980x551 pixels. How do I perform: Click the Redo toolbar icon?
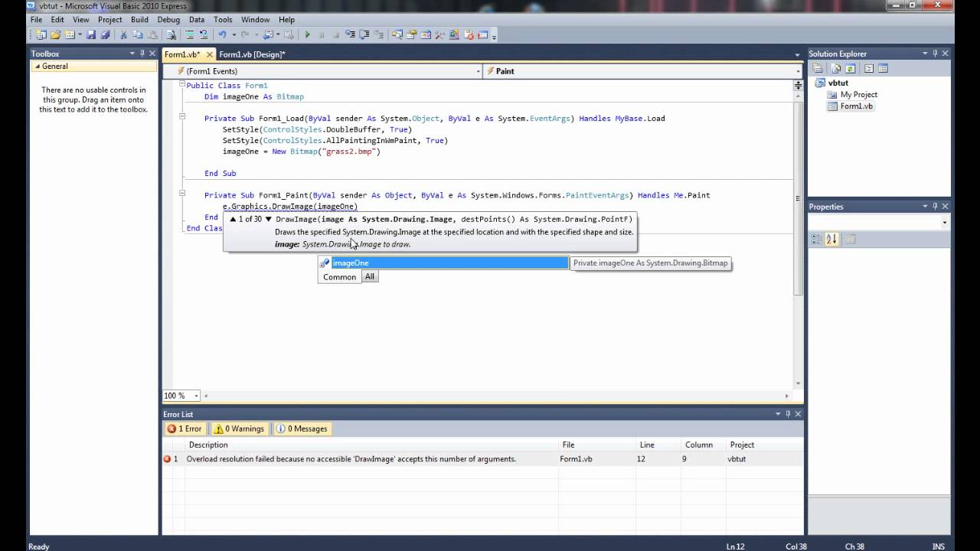(244, 34)
